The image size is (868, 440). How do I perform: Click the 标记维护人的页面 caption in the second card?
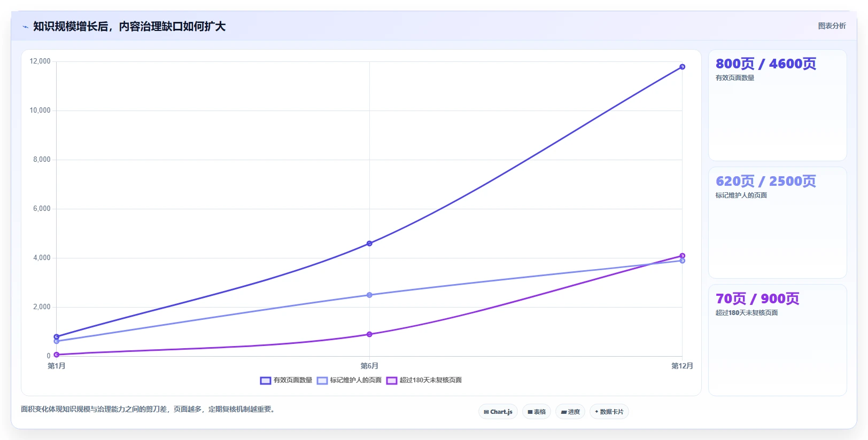tap(741, 195)
